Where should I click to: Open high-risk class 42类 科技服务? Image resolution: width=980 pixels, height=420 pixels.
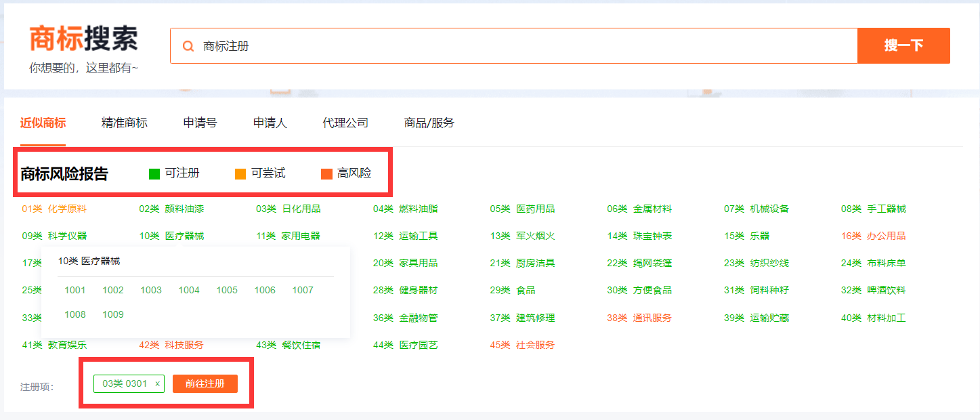[171, 345]
